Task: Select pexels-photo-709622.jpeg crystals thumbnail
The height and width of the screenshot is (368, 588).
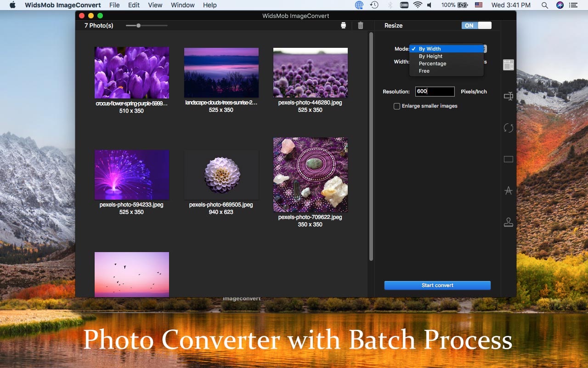Action: coord(311,175)
